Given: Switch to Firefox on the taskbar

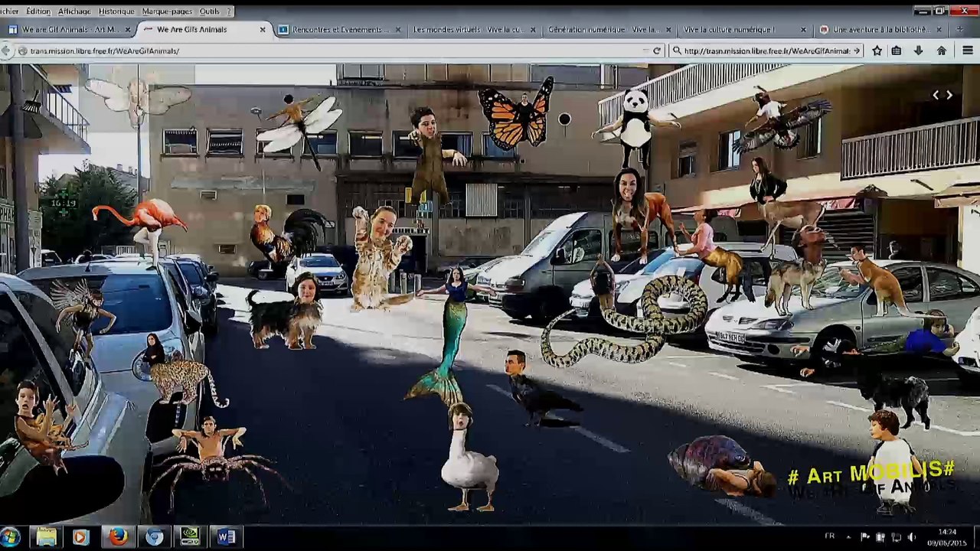Looking at the screenshot, I should coord(118,537).
